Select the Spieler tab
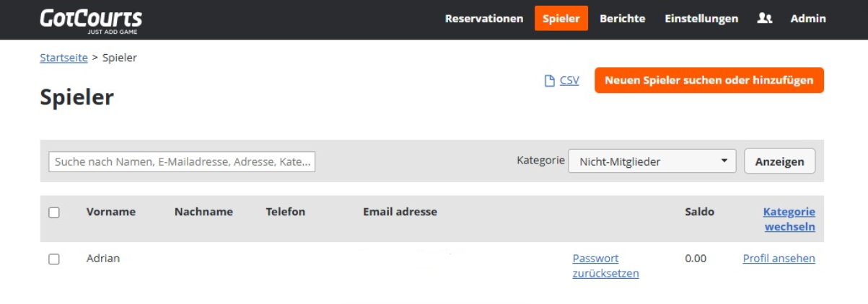868x304 pixels. [x=561, y=19]
